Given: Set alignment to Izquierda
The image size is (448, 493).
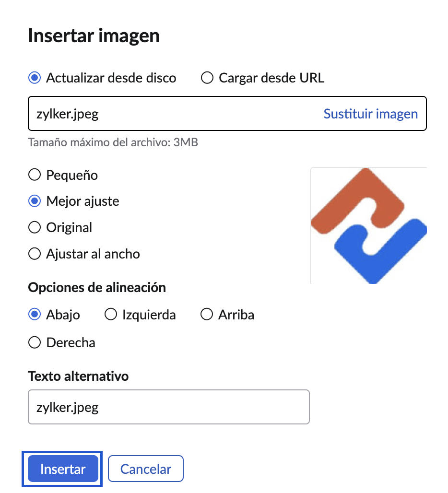Looking at the screenshot, I should [111, 315].
